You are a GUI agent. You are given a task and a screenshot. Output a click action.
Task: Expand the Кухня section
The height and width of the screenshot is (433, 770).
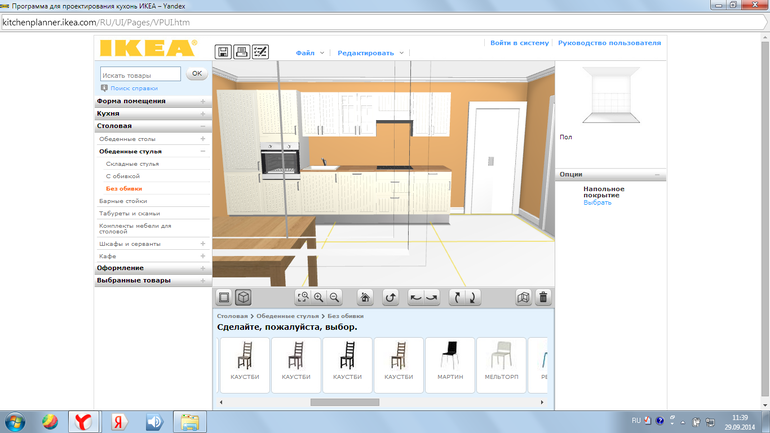(x=203, y=114)
